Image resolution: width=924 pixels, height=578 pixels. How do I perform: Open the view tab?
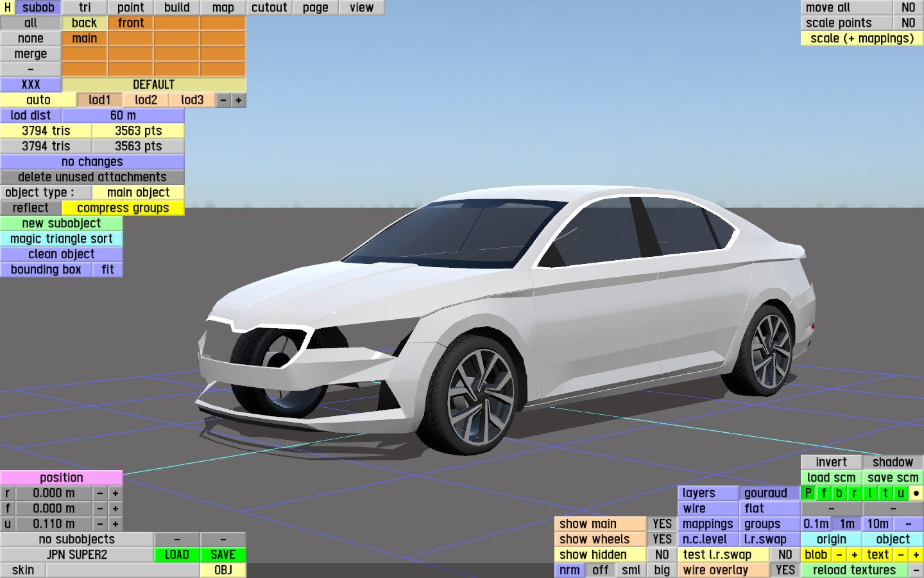click(362, 8)
